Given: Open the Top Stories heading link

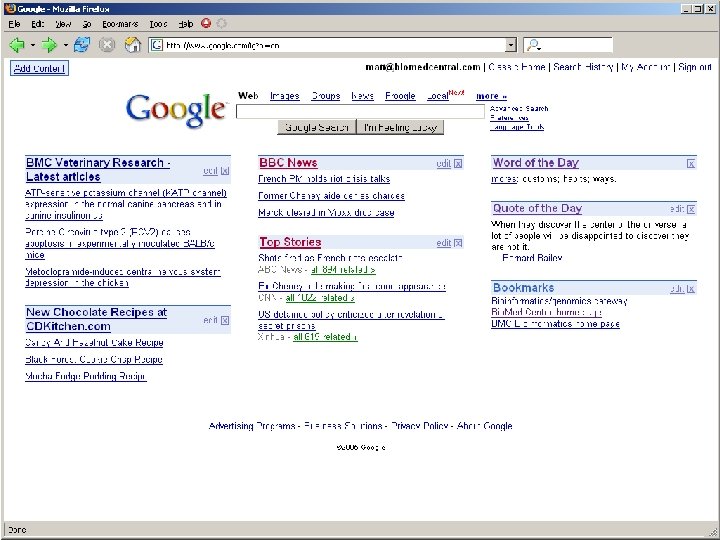Looking at the screenshot, I should (290, 242).
